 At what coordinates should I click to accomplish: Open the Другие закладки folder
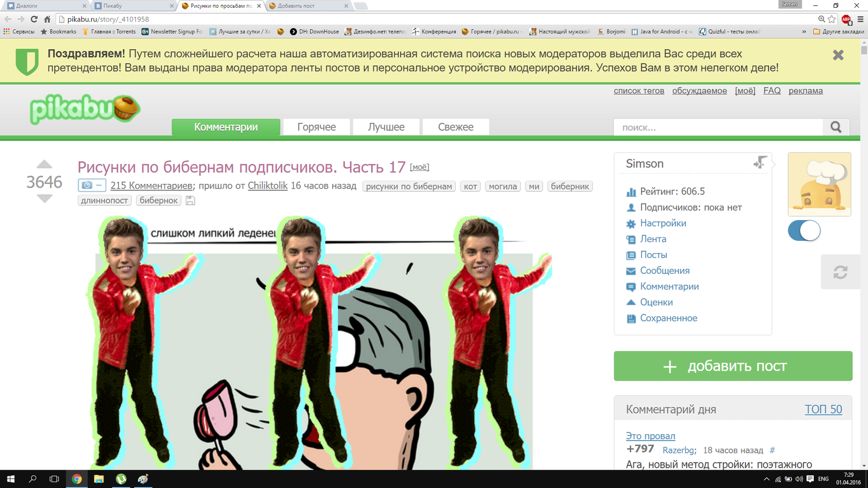tap(838, 31)
